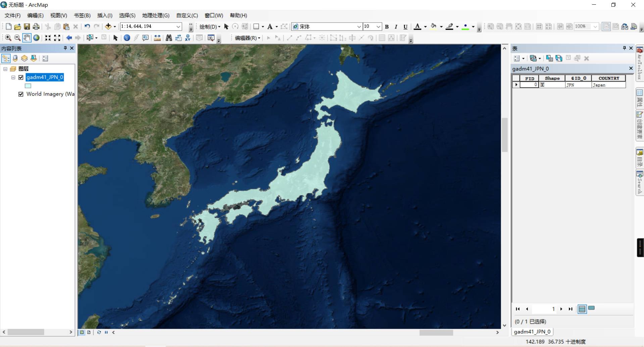Image resolution: width=644 pixels, height=347 pixels.
Task: Switch to Data View at map bottom
Action: pos(82,332)
